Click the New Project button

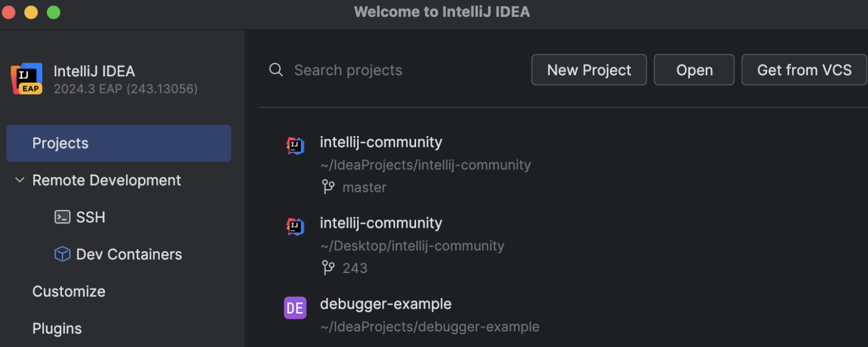(x=589, y=69)
